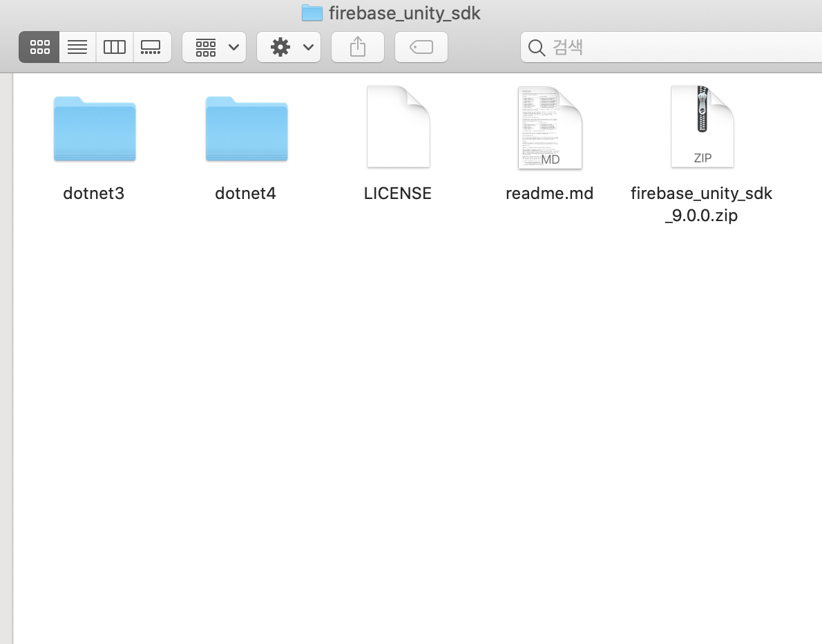This screenshot has width=822, height=644.
Task: Switch to list view mode
Action: (x=77, y=47)
